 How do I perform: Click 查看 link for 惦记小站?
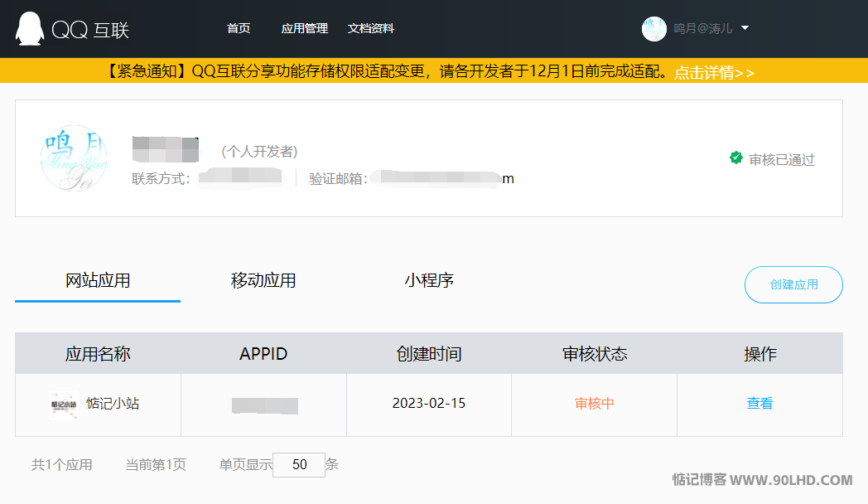(759, 403)
